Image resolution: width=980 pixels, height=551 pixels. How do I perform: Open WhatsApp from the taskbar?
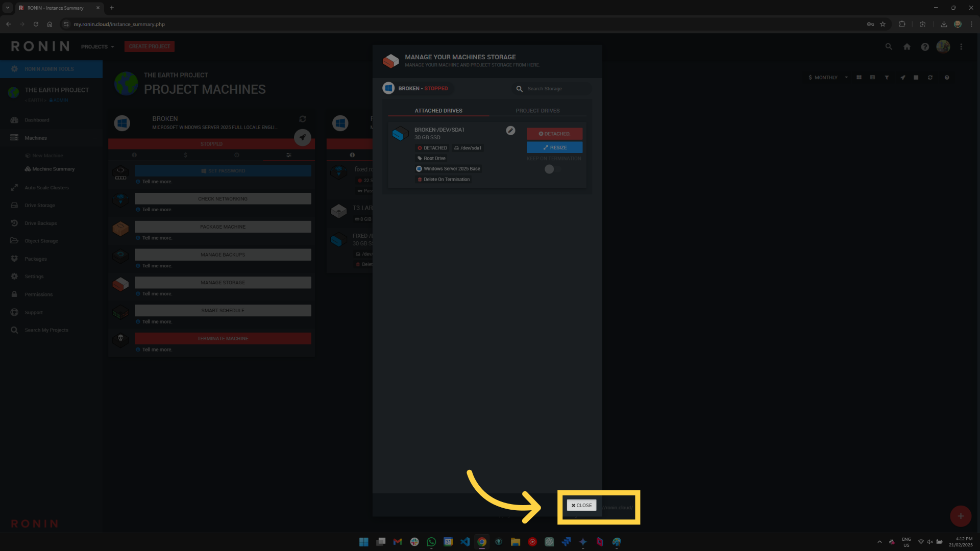(431, 542)
